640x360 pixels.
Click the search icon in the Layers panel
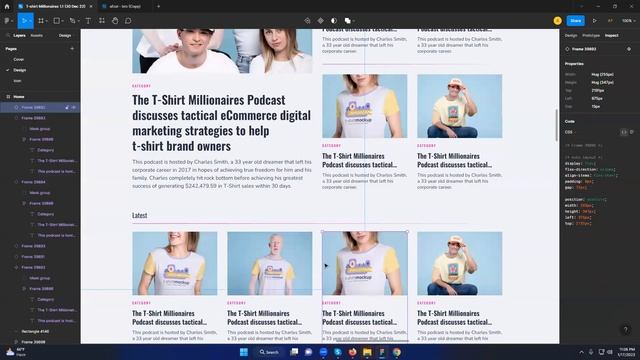[x=8, y=36]
